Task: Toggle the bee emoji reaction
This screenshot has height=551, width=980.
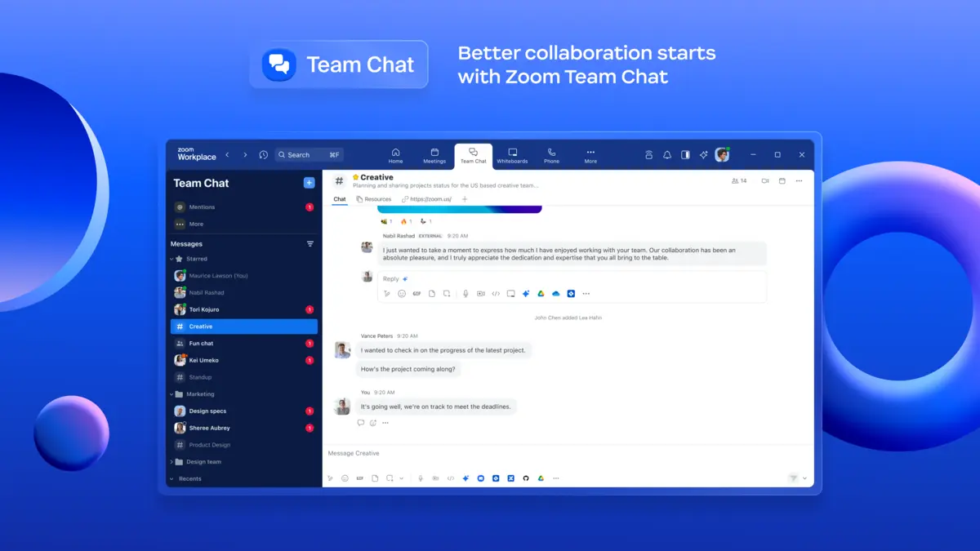Action: point(386,221)
